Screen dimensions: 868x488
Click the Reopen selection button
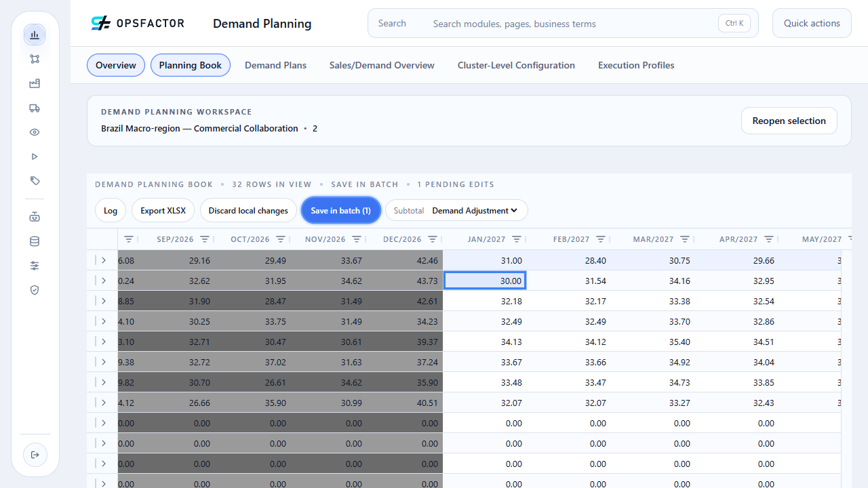[x=789, y=121]
